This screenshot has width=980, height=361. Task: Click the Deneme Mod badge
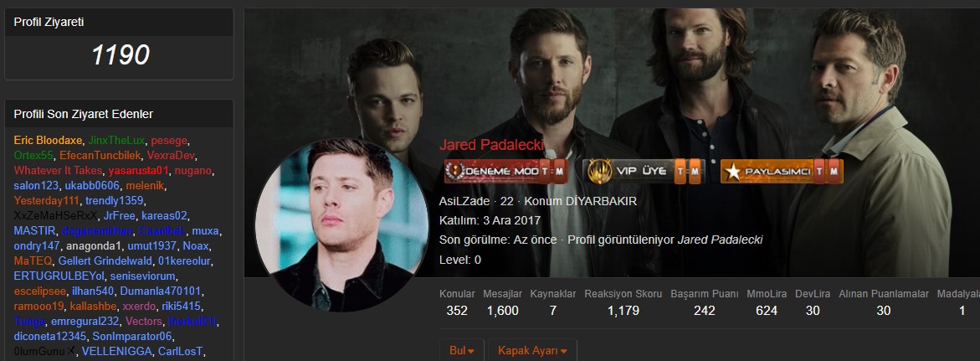tap(505, 172)
